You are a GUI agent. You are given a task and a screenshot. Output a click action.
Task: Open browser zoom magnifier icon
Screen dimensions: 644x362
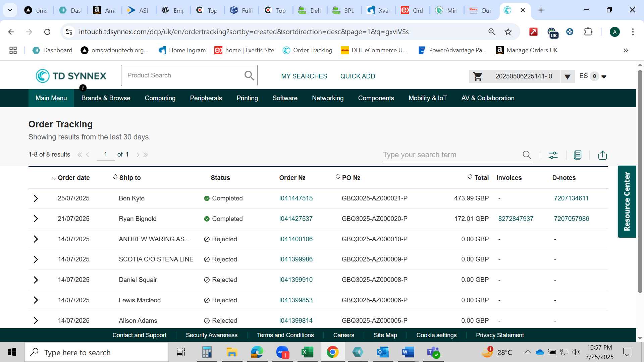(x=492, y=32)
